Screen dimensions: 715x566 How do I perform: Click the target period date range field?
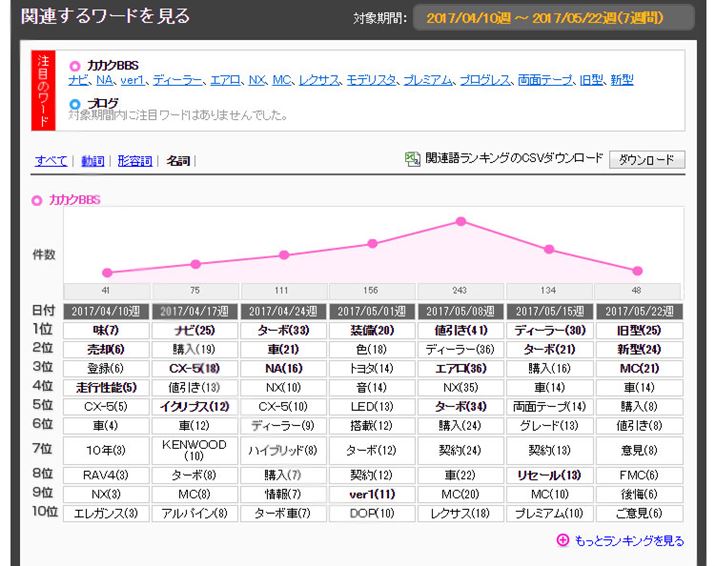tap(553, 18)
